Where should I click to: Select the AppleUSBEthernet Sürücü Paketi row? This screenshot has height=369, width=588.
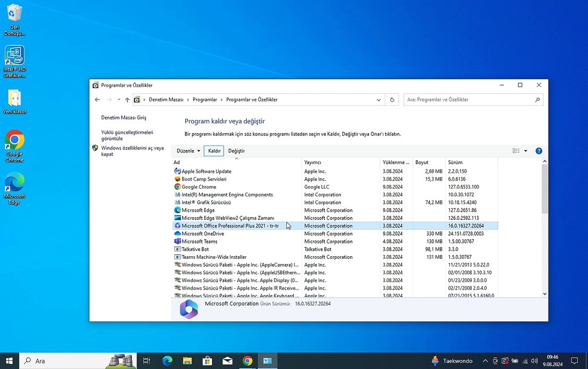pyautogui.click(x=335, y=272)
